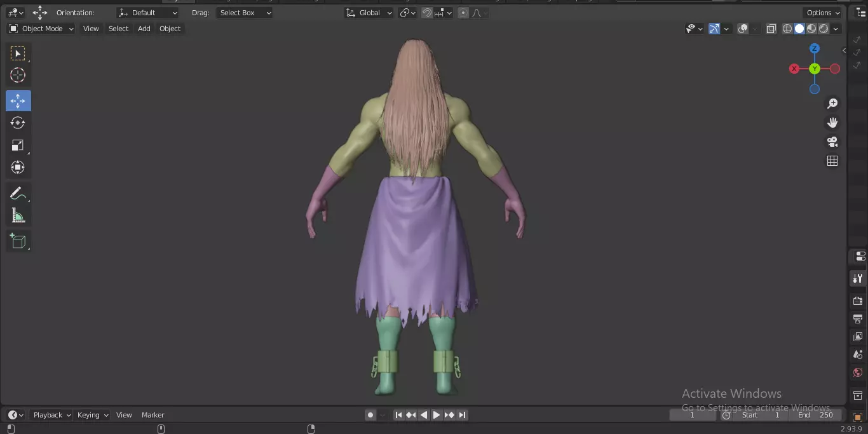Select the Add Cube tool

point(18,241)
